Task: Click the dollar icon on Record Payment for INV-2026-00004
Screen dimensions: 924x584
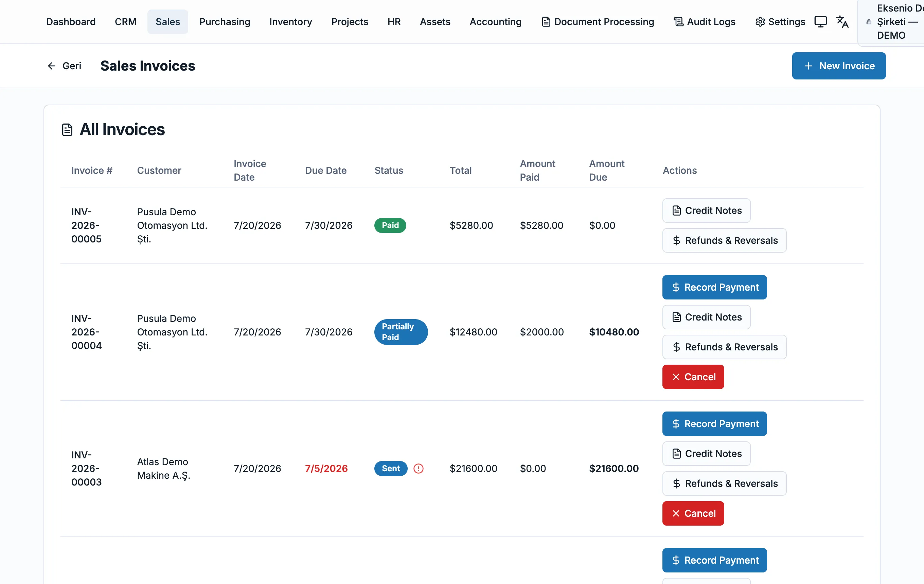Action: pos(676,287)
